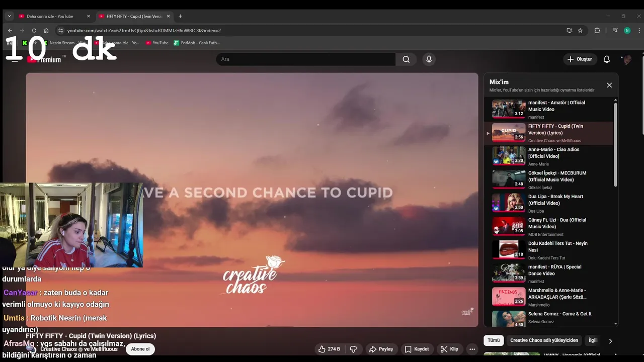
Task: Open 'Güneş Ft. Uzi - Dua' playlist item
Action: click(x=549, y=227)
